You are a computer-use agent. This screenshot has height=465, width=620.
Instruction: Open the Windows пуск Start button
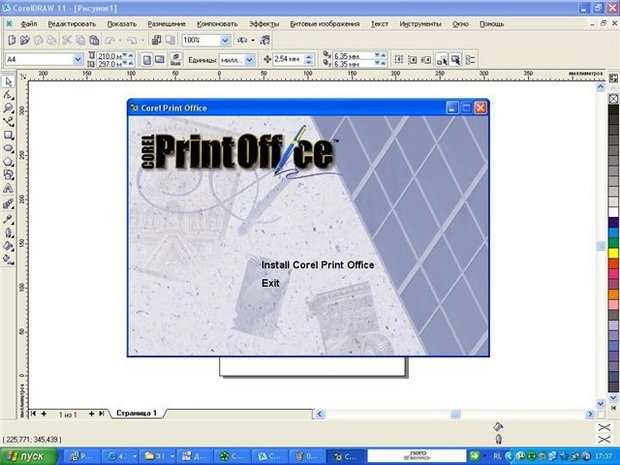click(28, 455)
